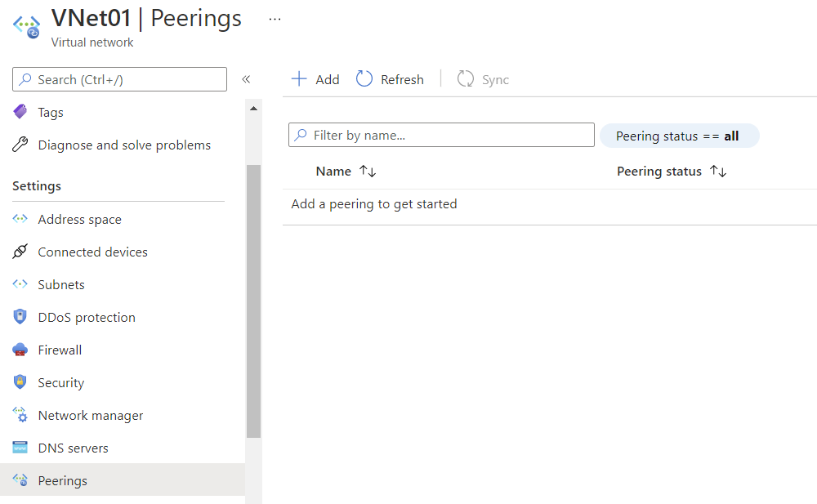Click the Firewall cloud icon
817x504 pixels.
tap(20, 350)
